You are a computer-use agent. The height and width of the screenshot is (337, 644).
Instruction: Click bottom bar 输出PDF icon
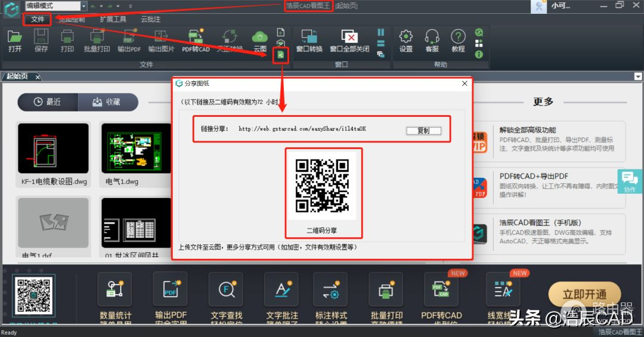(x=171, y=289)
